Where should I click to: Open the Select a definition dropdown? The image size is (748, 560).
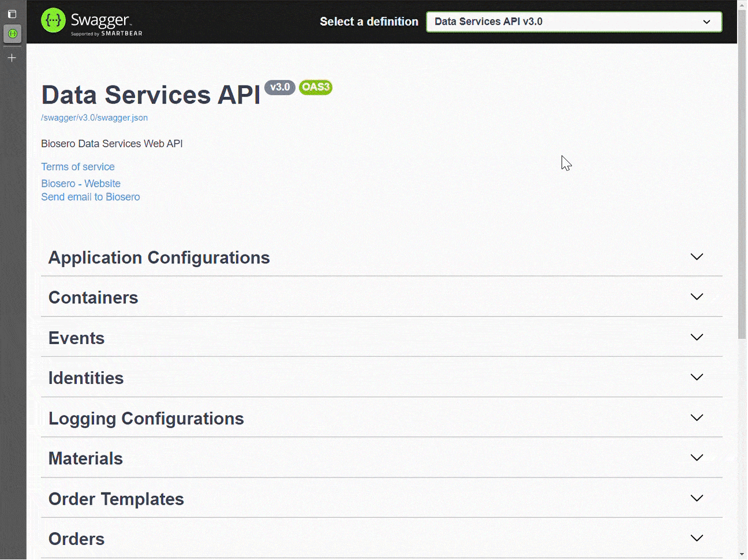(x=574, y=22)
